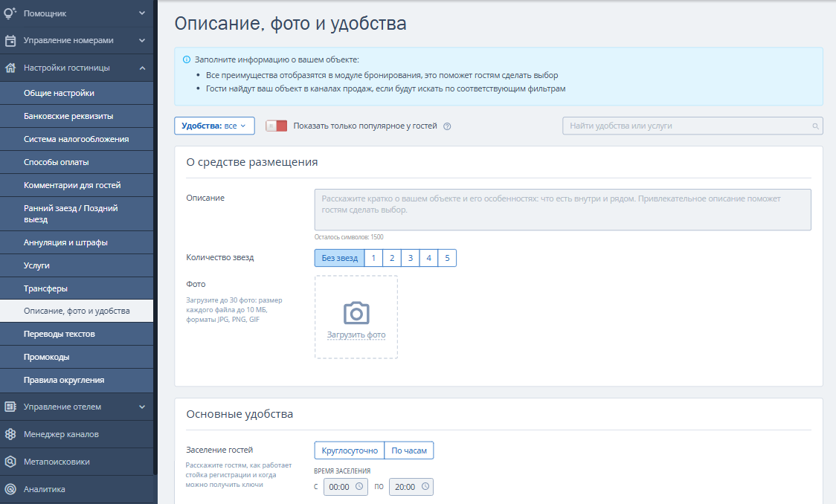Image resolution: width=836 pixels, height=504 pixels.
Task: Expand the 'Управление номерами' sidebar section
Action: tap(142, 40)
